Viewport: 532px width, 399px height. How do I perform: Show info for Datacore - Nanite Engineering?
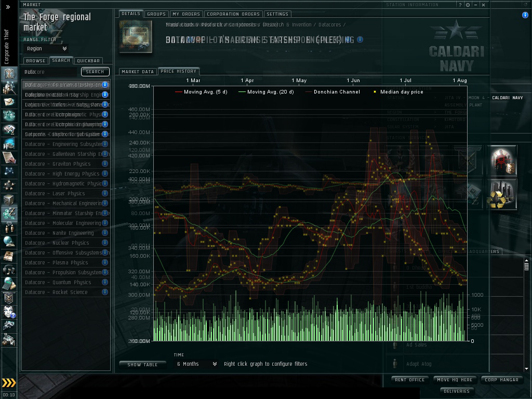point(105,233)
